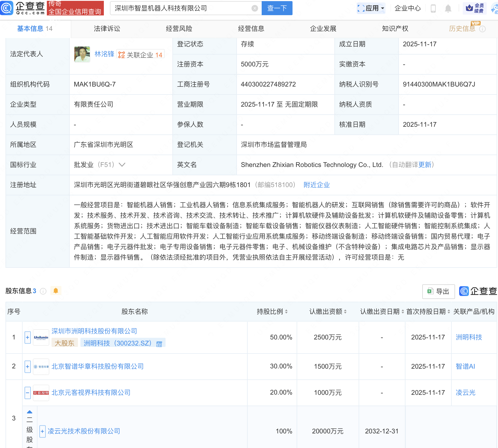Screen dimensions: 498x448
Task: Click the Unilumin company logo
Action: coord(41,338)
